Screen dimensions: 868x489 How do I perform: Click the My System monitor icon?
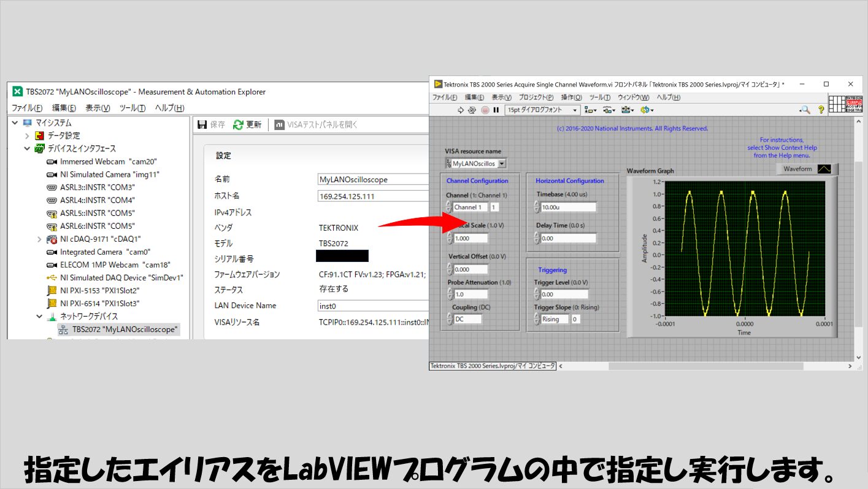tap(27, 123)
